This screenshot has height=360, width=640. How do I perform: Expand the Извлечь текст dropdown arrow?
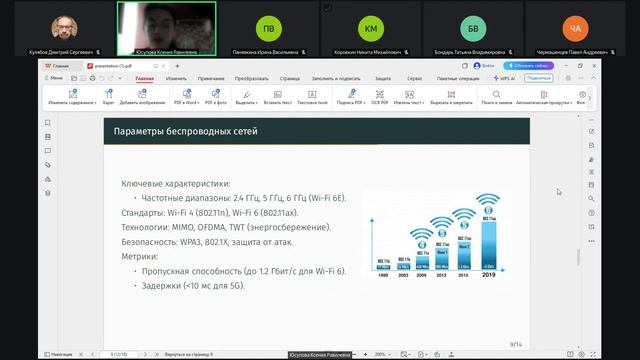point(423,103)
